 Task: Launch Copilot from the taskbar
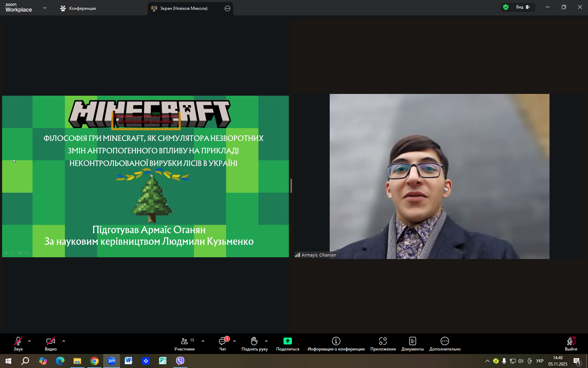click(x=43, y=361)
